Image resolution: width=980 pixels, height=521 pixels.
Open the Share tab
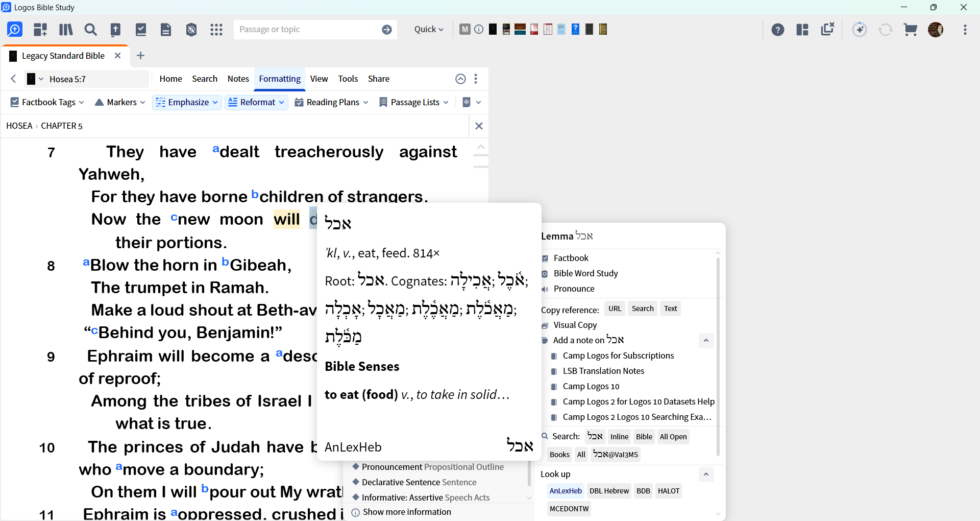tap(379, 79)
